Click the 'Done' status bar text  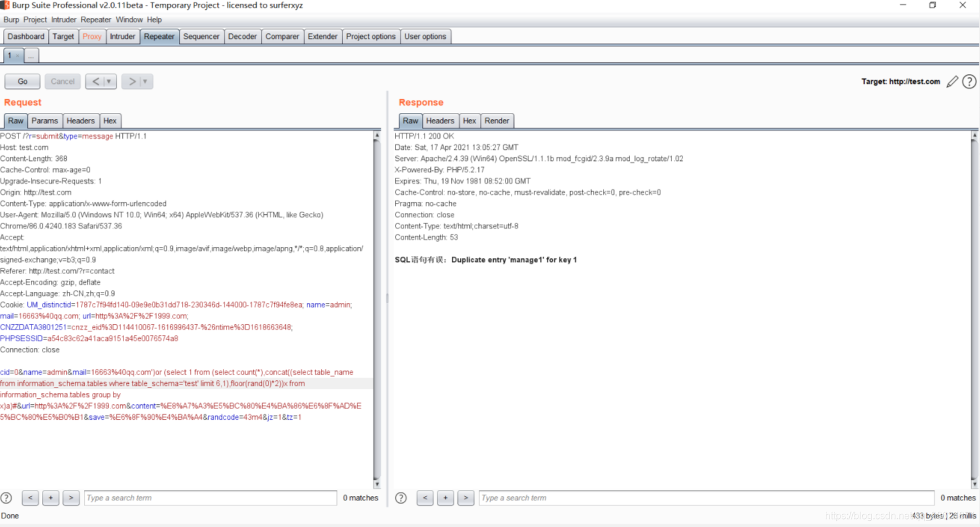(10, 516)
